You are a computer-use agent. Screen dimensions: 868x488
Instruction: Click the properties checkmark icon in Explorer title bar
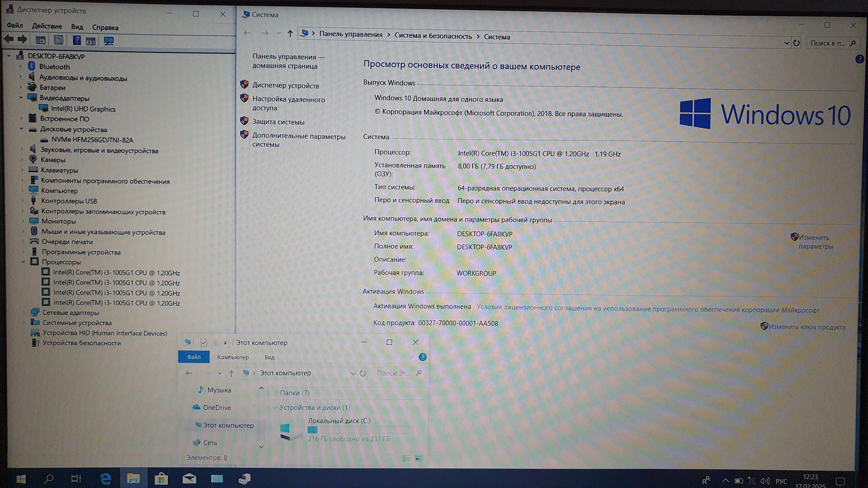[204, 342]
